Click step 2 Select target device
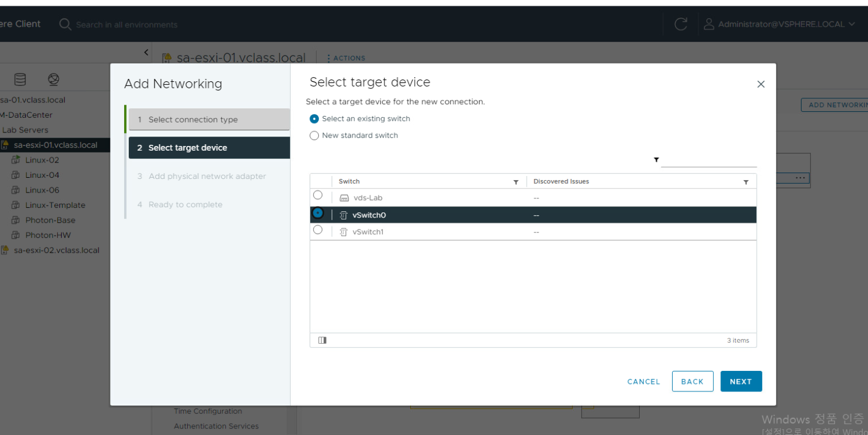Image resolution: width=868 pixels, height=435 pixels. [x=209, y=148]
